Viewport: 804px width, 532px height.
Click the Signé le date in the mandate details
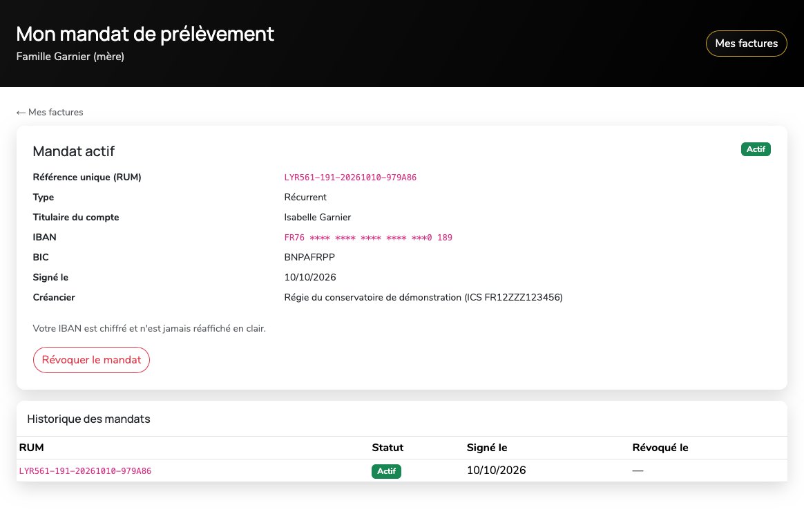coord(310,278)
